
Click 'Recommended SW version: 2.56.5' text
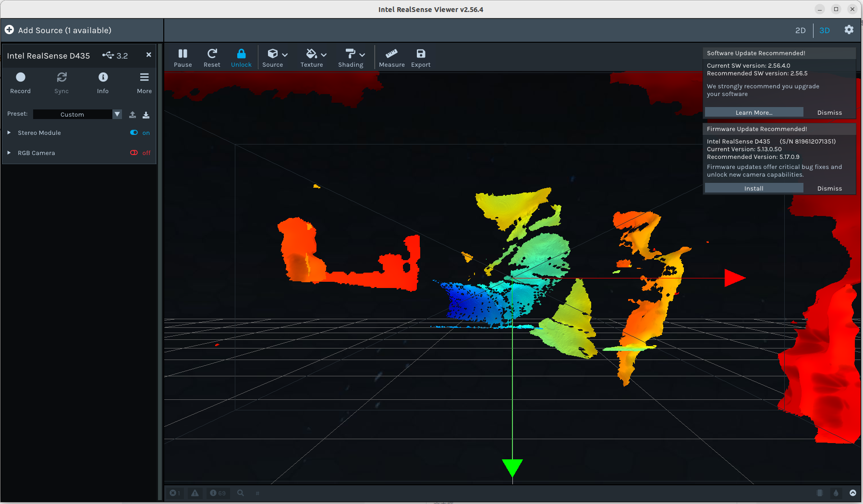pyautogui.click(x=757, y=73)
